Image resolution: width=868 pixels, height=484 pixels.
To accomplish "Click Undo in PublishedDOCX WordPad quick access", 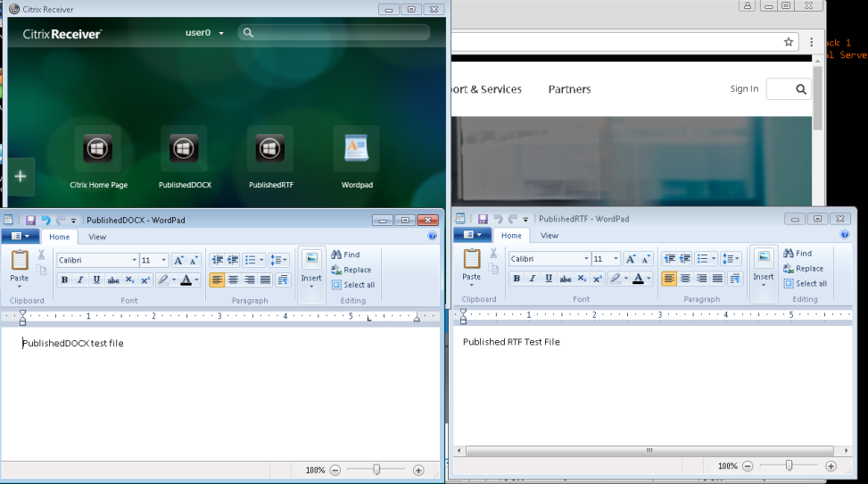I will pos(46,220).
